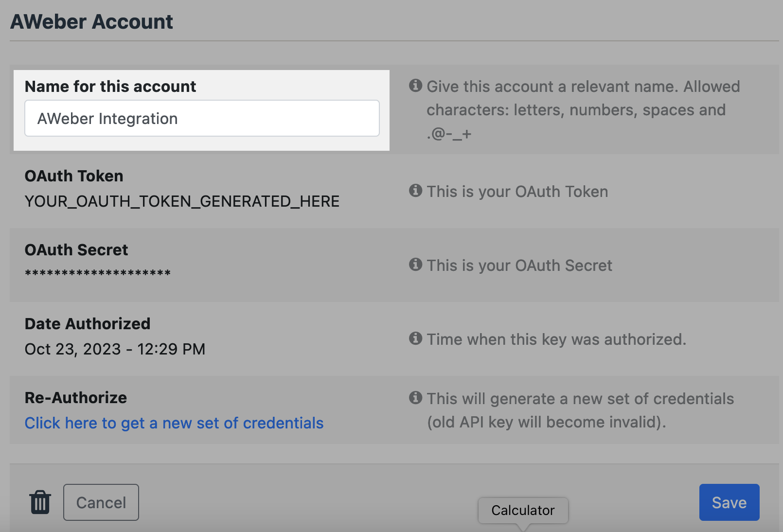Click inside the AWeber Integration name field
The height and width of the screenshot is (532, 783).
[202, 118]
